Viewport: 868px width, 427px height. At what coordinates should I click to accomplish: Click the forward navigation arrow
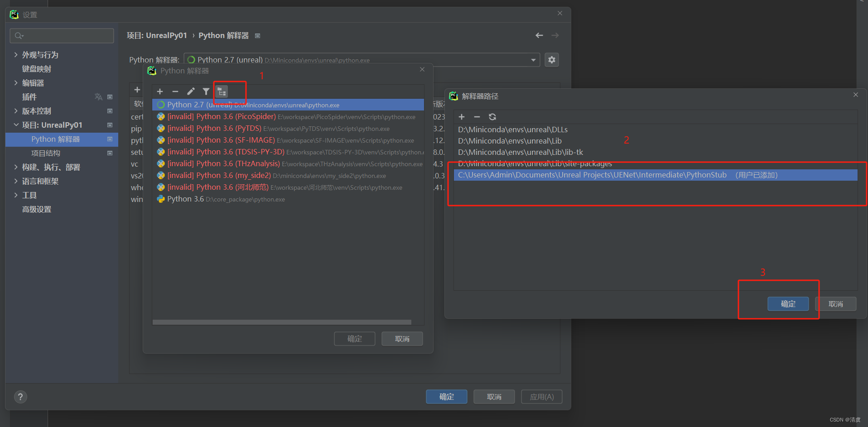555,35
